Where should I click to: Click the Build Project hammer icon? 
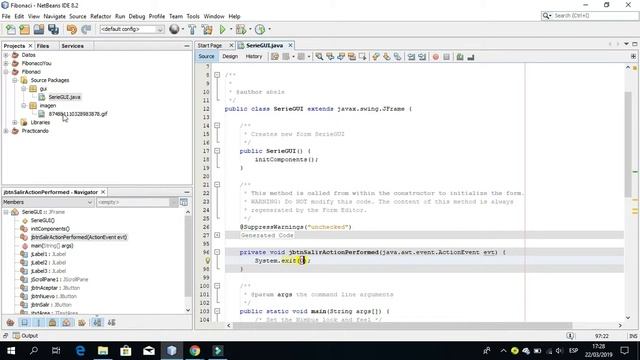[x=192, y=29]
